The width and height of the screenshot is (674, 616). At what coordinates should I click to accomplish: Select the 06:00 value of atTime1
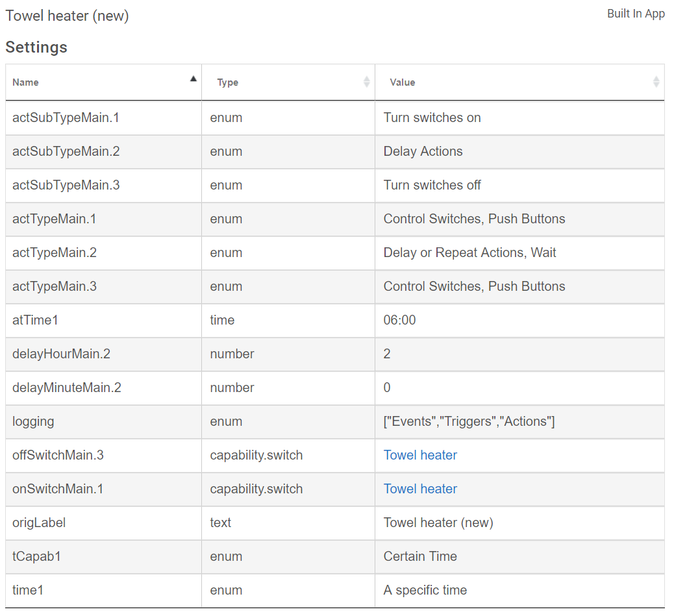click(400, 320)
